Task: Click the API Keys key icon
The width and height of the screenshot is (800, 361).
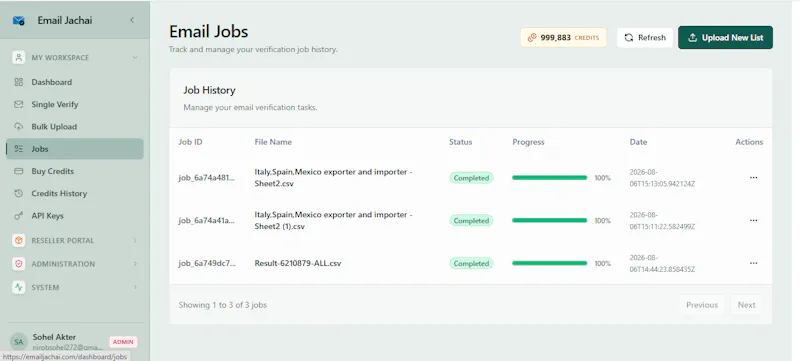Action: coord(19,216)
